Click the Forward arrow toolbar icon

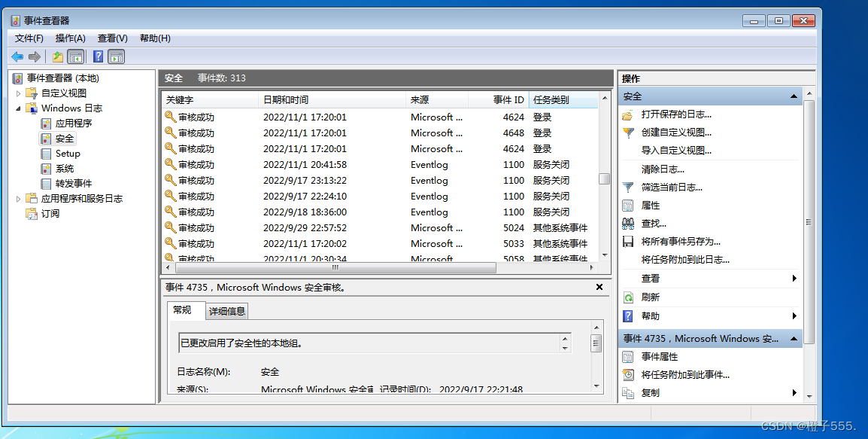(x=35, y=56)
